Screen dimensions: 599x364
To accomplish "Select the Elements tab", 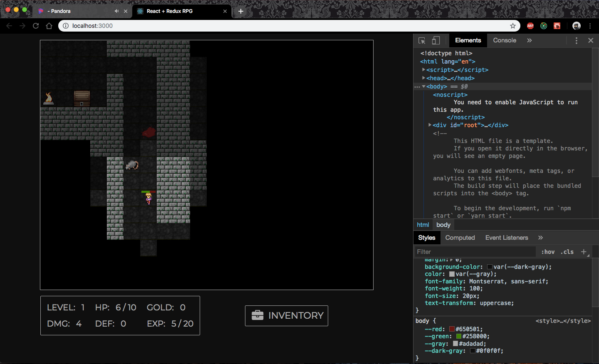I will pos(468,40).
